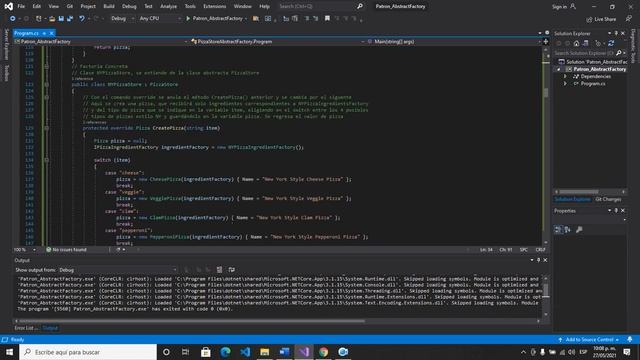
Task: Click the Solution Explorer refresh sync icon
Action: click(611, 43)
